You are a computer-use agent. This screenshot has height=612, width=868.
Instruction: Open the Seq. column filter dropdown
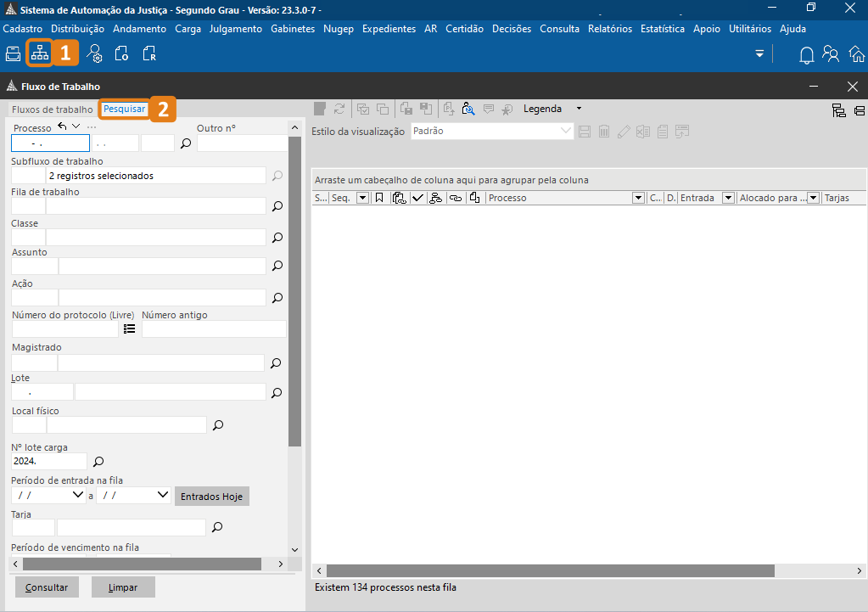tap(362, 198)
